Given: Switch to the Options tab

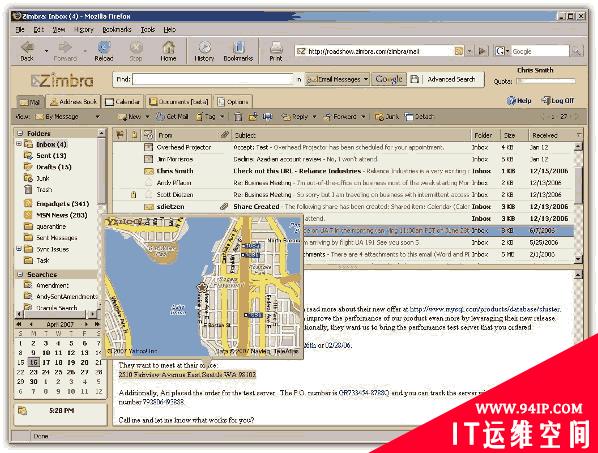Looking at the screenshot, I should click(x=233, y=102).
